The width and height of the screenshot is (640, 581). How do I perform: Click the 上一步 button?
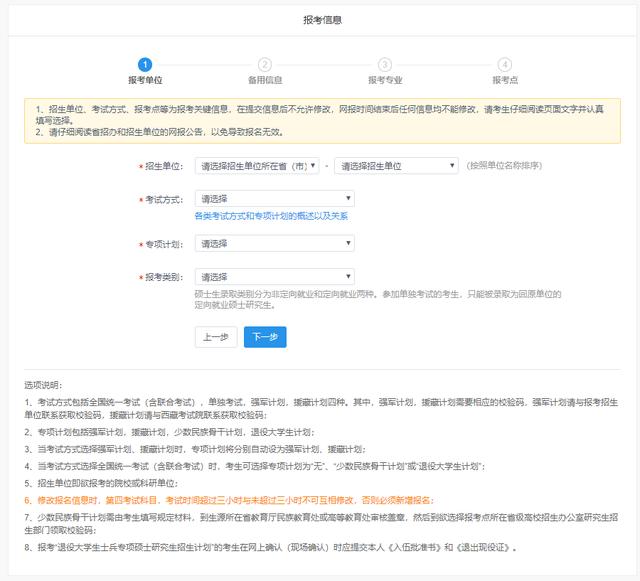(216, 337)
